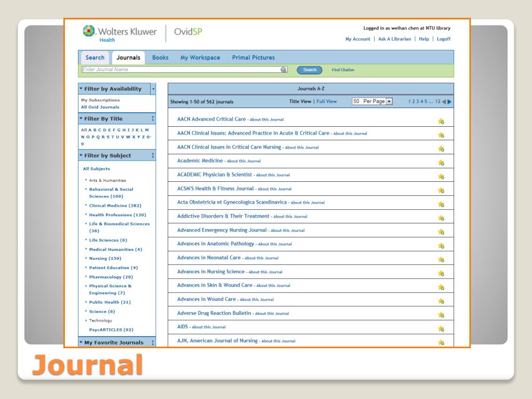Star AACN Clinical Issues in Critical Care Nursing
The image size is (532, 399).
click(x=441, y=149)
